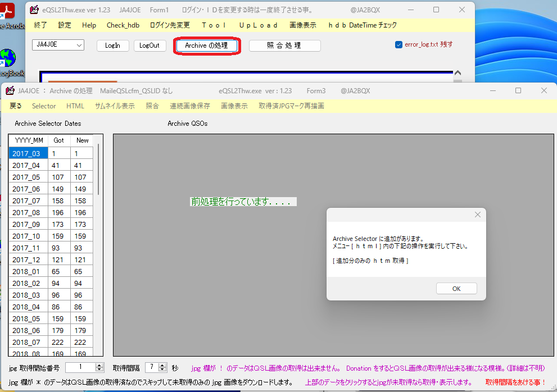Click 戻る on the Form3 menu bar
This screenshot has height=392, width=557.
tap(15, 106)
